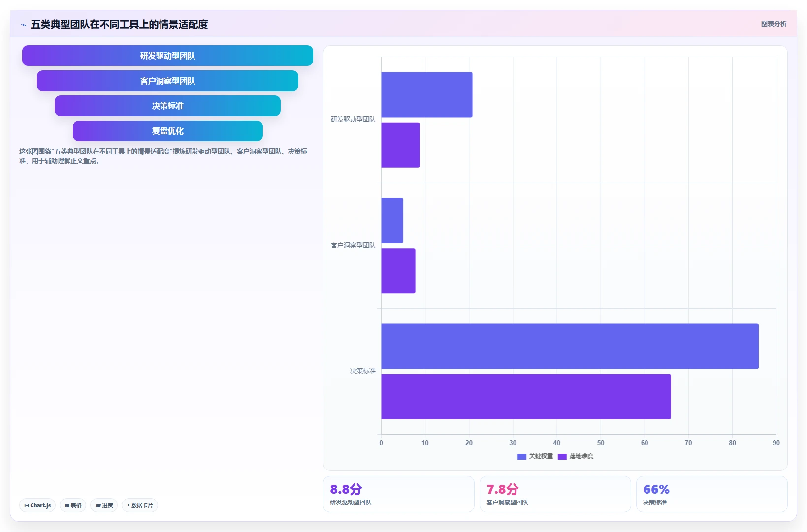
Task: Click the 进度 tag chip
Action: coord(104,505)
